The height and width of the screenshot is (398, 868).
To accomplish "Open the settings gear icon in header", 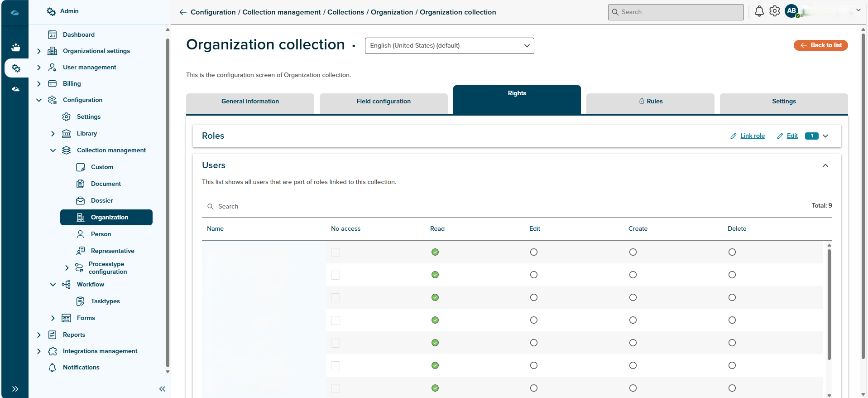I will click(775, 11).
